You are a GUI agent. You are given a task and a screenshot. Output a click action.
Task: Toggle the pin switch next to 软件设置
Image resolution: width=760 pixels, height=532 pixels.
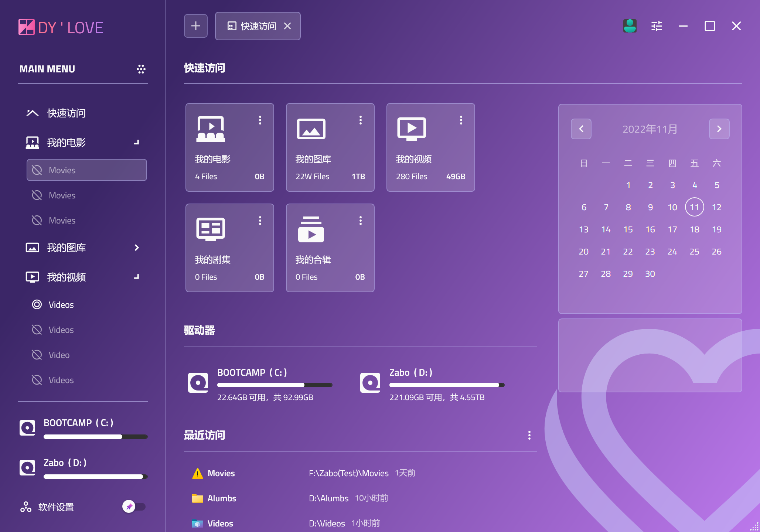click(134, 507)
